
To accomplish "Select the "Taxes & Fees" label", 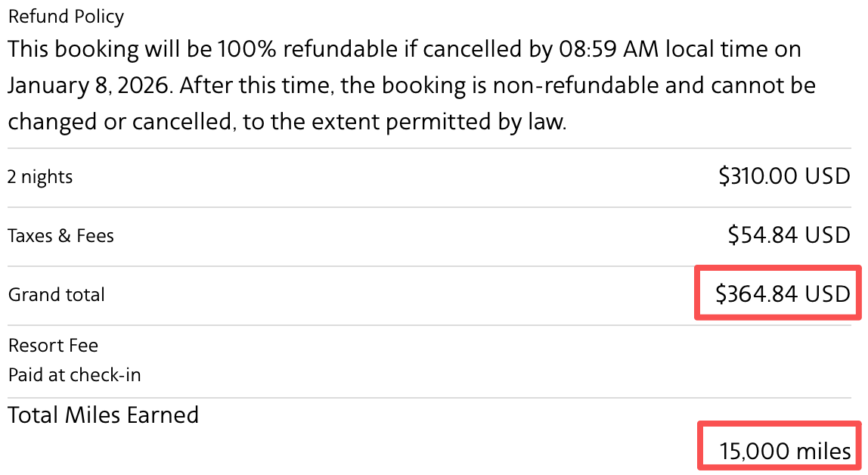I will click(60, 236).
